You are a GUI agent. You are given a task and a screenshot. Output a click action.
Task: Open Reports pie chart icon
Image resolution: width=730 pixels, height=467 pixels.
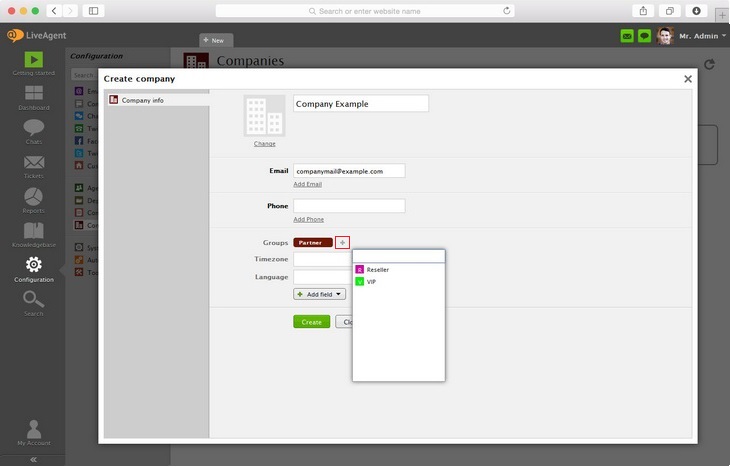pyautogui.click(x=33, y=198)
